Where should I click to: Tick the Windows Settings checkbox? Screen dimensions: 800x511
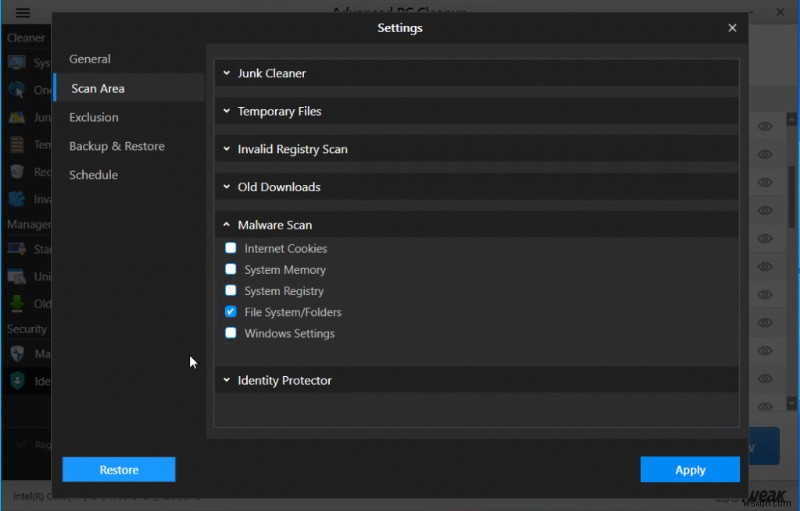click(231, 333)
